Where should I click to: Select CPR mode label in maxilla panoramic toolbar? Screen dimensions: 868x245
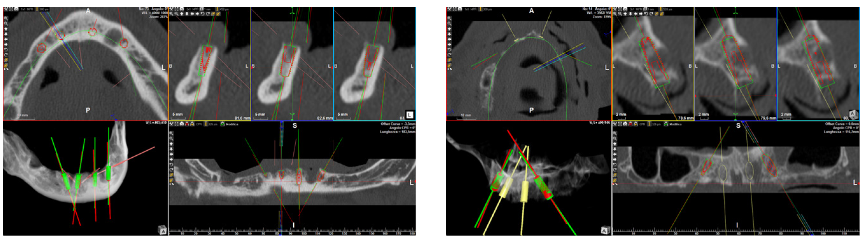coord(642,124)
